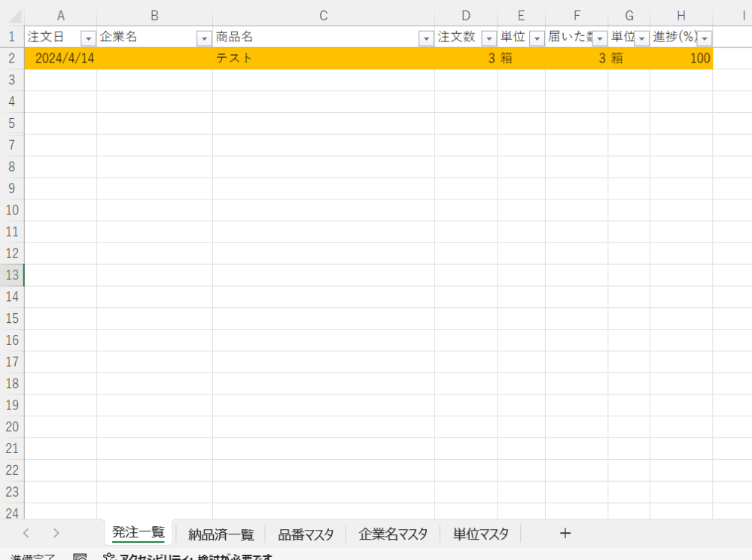Click the next sheet navigation arrow

[56, 534]
